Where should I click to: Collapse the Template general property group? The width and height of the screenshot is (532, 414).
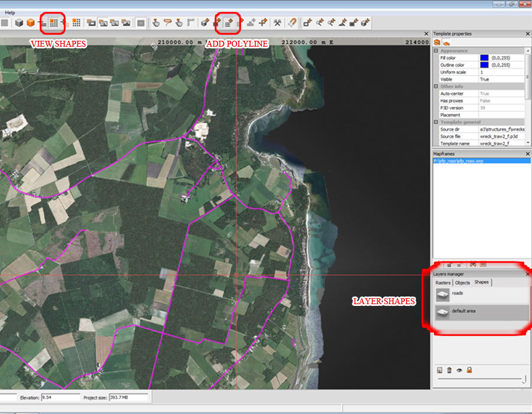tap(436, 122)
